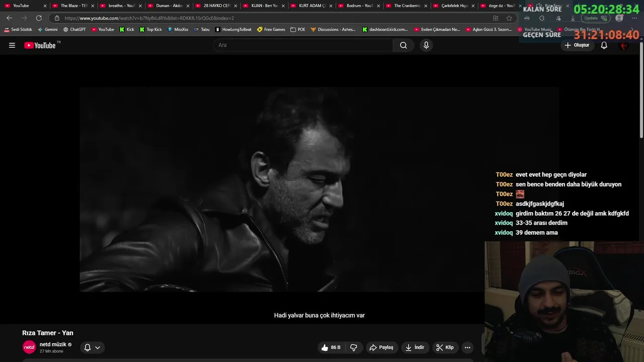Viewport: 644px width, 362px height.
Task: Open YouTube bookmark in bookmarks bar
Action: pos(103,30)
